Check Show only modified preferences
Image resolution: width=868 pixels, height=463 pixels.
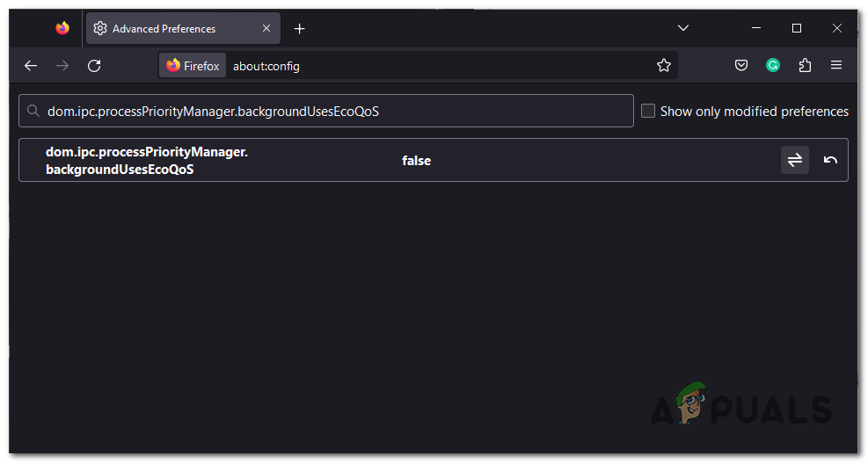[x=647, y=112]
